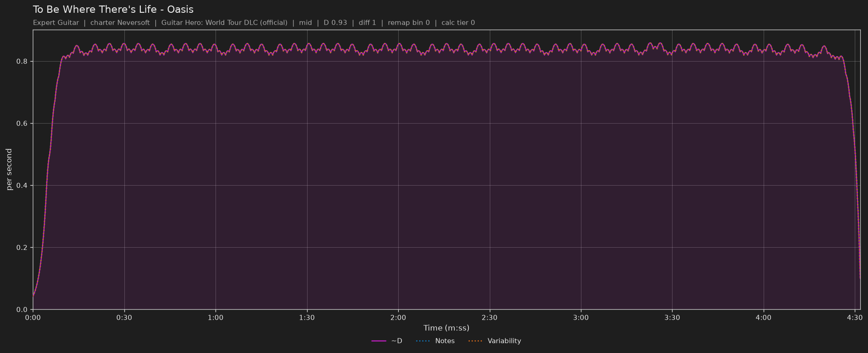
Task: Click the 0.2 y-axis tick label
Action: (x=22, y=247)
